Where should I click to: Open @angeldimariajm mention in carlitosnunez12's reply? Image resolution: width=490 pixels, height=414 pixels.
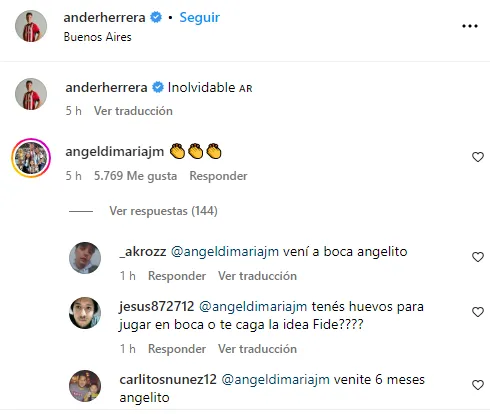point(275,380)
